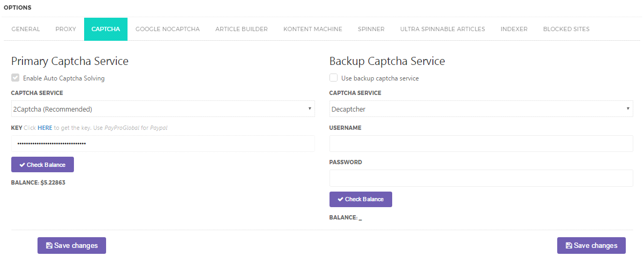Image resolution: width=644 pixels, height=271 pixels.
Task: Click the backup Username input field
Action: [481, 143]
